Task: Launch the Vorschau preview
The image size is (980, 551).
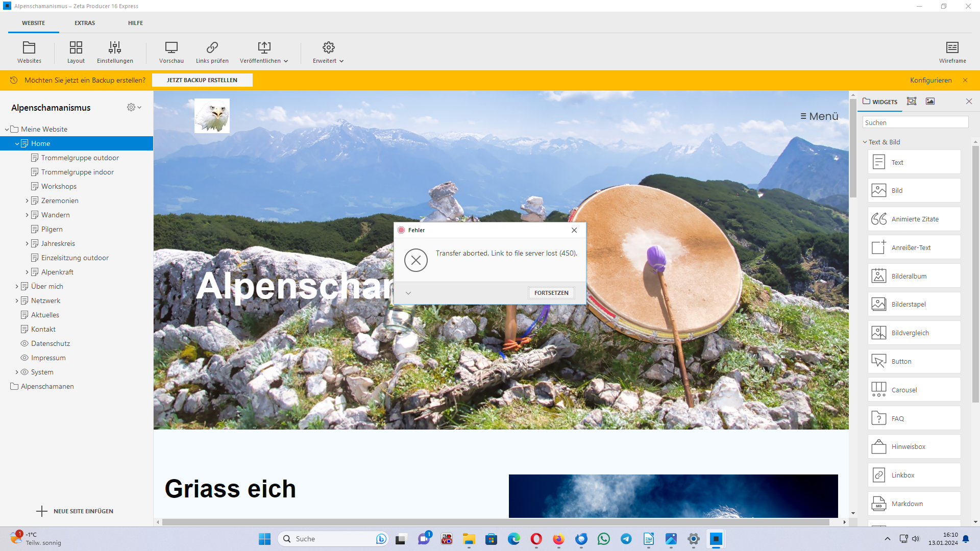Action: [171, 52]
